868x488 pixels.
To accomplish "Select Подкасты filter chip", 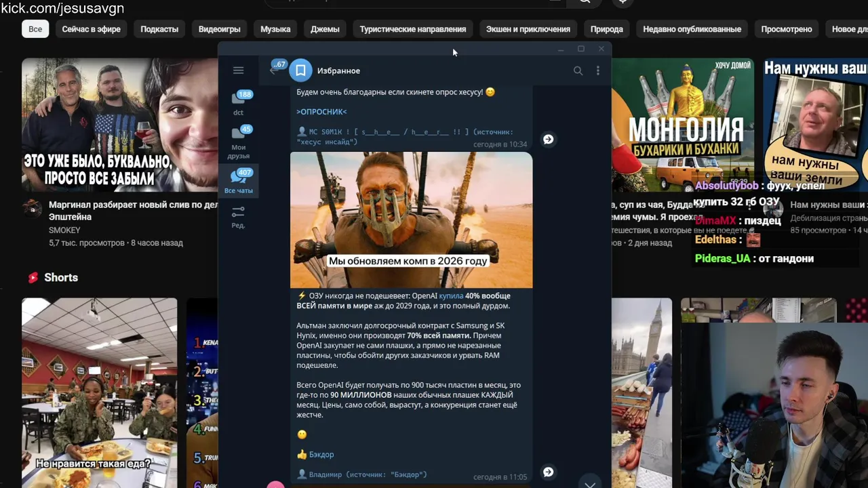I will tap(159, 29).
